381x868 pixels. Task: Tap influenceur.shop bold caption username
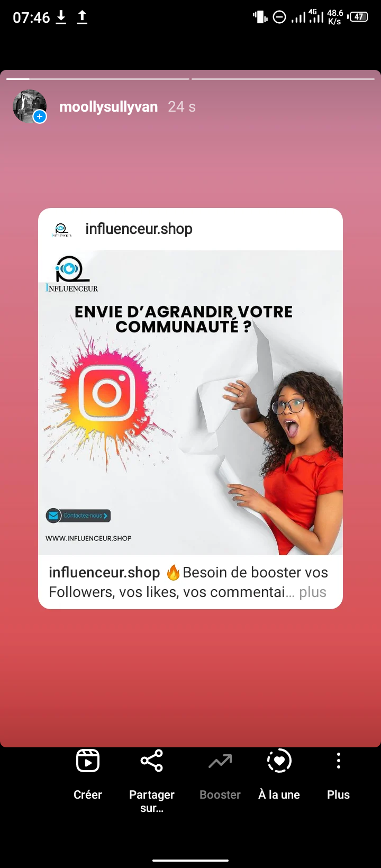click(x=104, y=573)
